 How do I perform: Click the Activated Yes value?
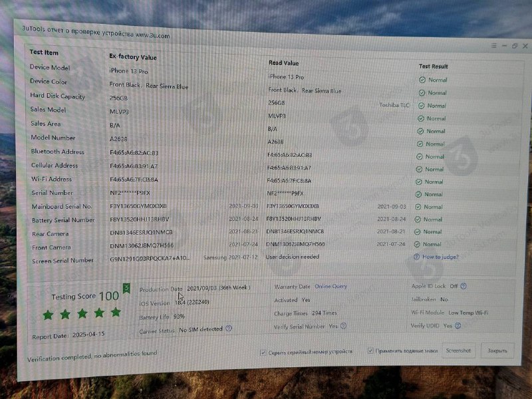click(x=306, y=300)
